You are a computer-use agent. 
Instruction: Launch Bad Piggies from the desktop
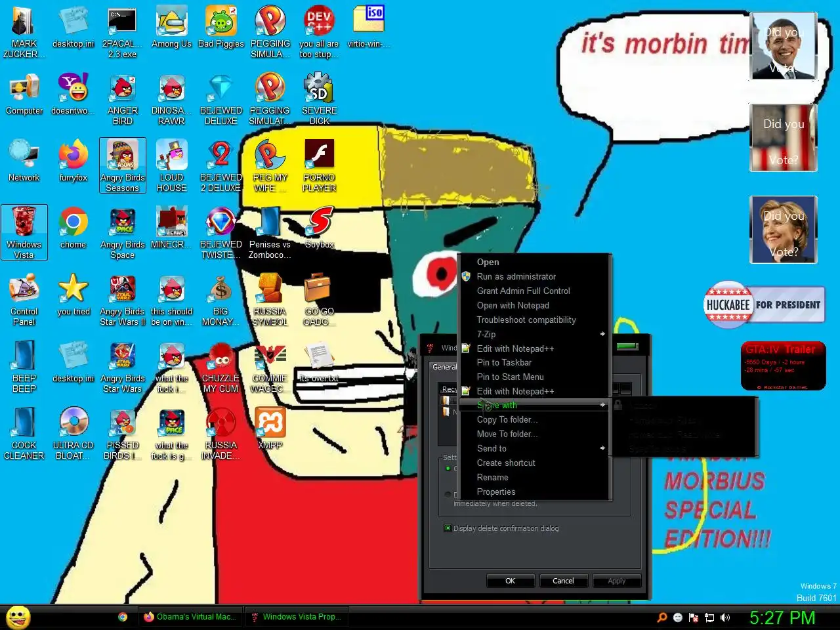click(220, 28)
